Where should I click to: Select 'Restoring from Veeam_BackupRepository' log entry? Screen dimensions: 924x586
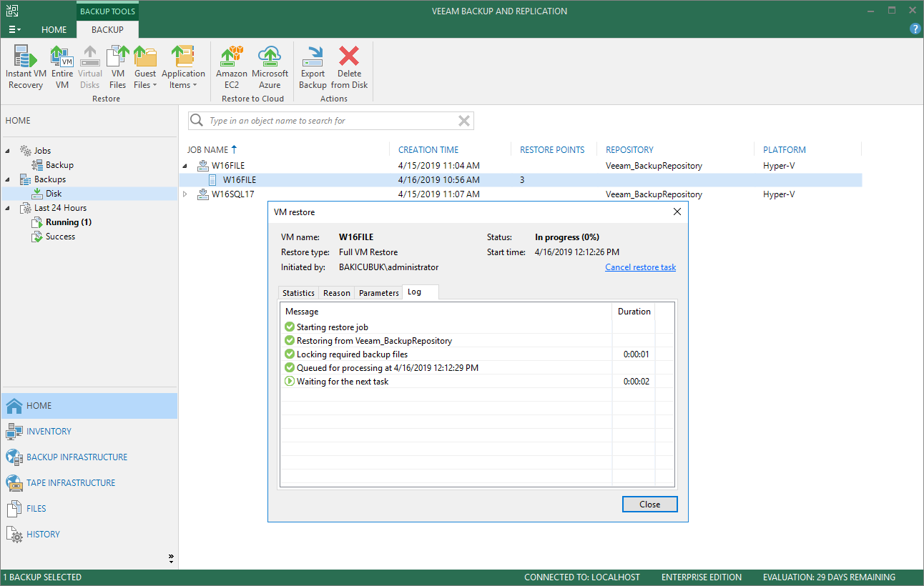point(477,341)
